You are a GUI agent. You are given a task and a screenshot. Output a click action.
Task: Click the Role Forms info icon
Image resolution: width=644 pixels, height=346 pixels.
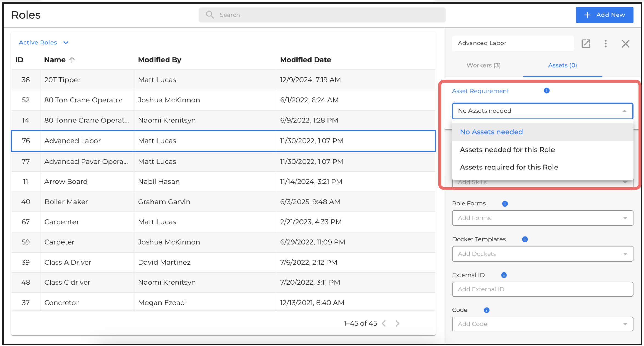coord(505,203)
